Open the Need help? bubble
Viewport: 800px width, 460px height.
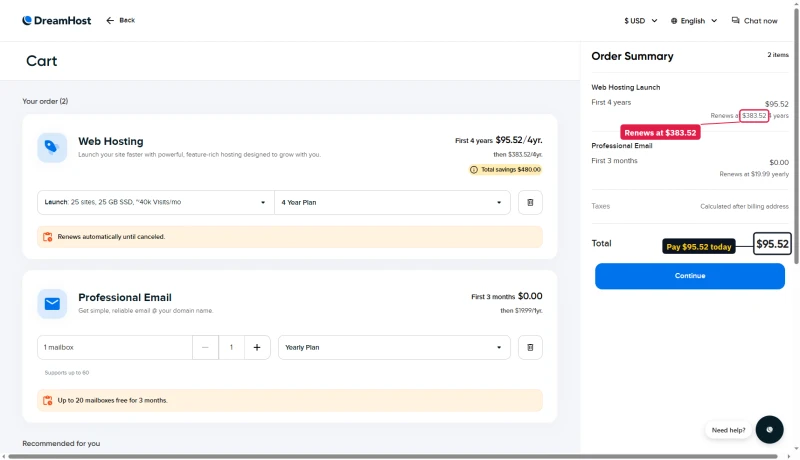point(728,430)
